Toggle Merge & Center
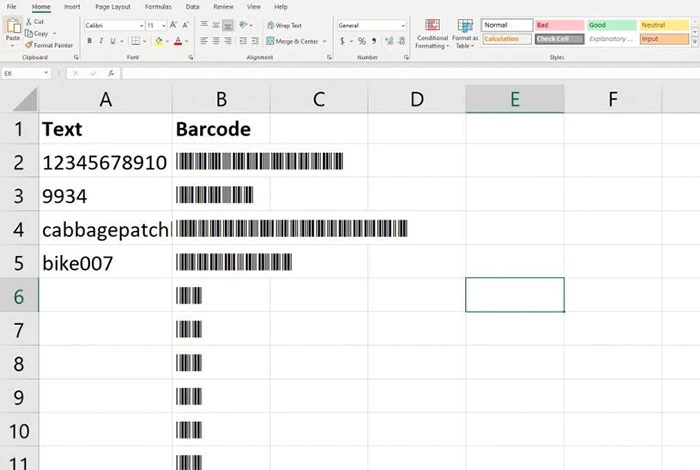The image size is (700, 470). [293, 41]
